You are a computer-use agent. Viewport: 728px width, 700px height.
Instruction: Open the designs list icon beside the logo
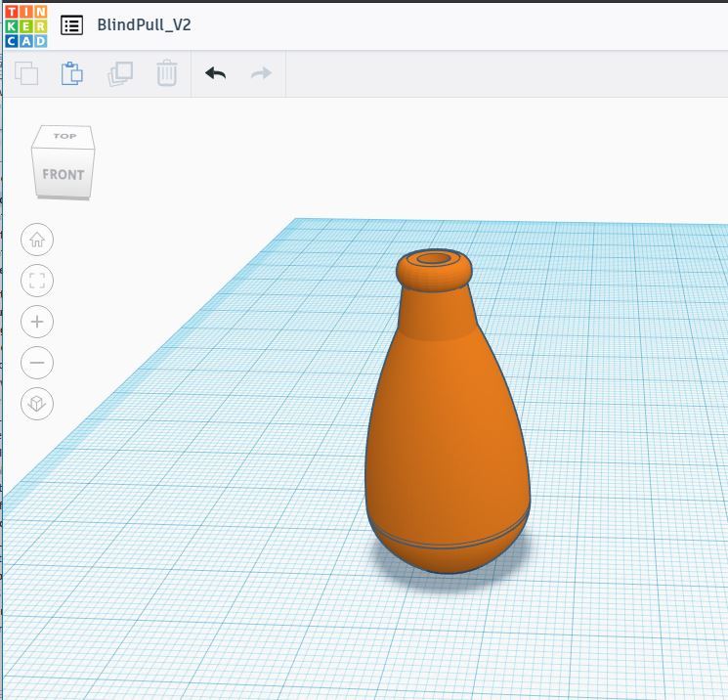coord(72,25)
